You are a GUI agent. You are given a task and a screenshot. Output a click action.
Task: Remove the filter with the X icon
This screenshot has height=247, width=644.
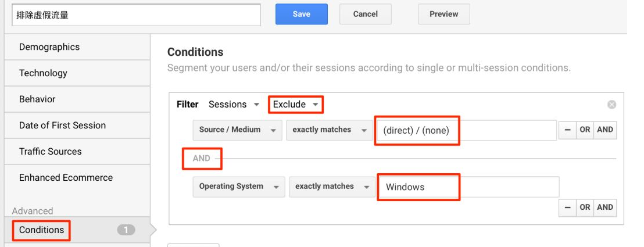[611, 105]
